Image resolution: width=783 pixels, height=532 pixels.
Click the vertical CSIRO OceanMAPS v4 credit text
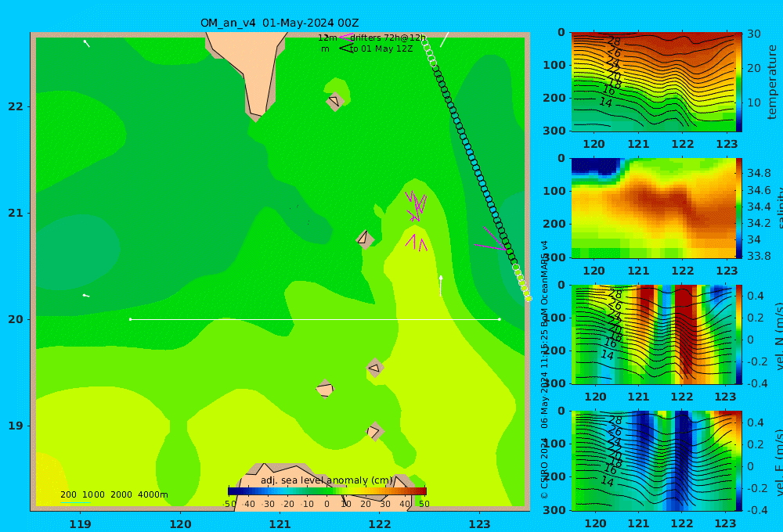[544, 369]
